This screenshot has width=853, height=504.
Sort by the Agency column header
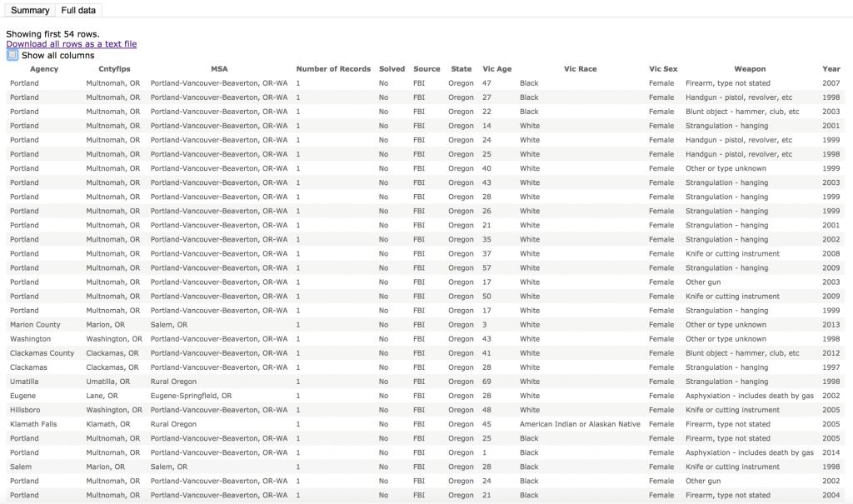[x=44, y=69]
